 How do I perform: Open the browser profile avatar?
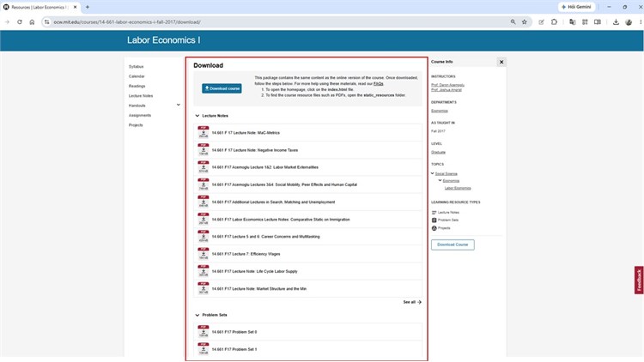(x=629, y=22)
